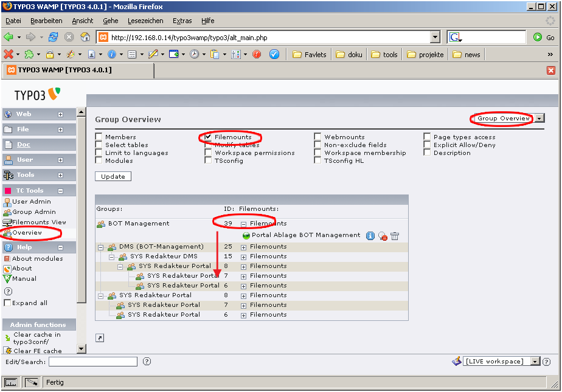The image size is (562, 392).
Task: Click the TYPO3 logo
Action: click(37, 95)
